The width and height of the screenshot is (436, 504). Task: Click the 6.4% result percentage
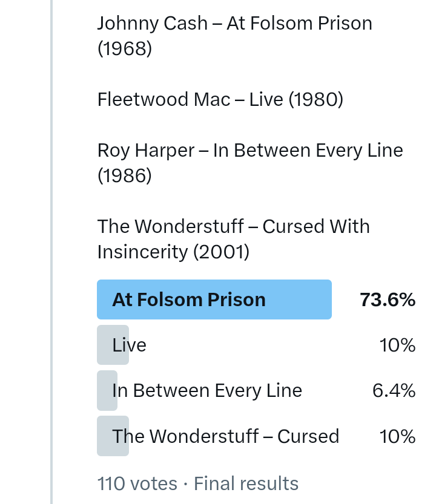coord(394,391)
